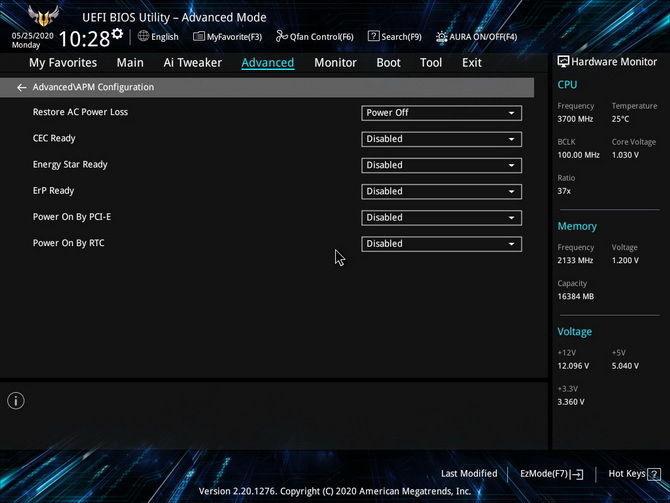Click Advanced\APM Configuration breadcrumb text
The width and height of the screenshot is (670, 503).
click(x=93, y=87)
